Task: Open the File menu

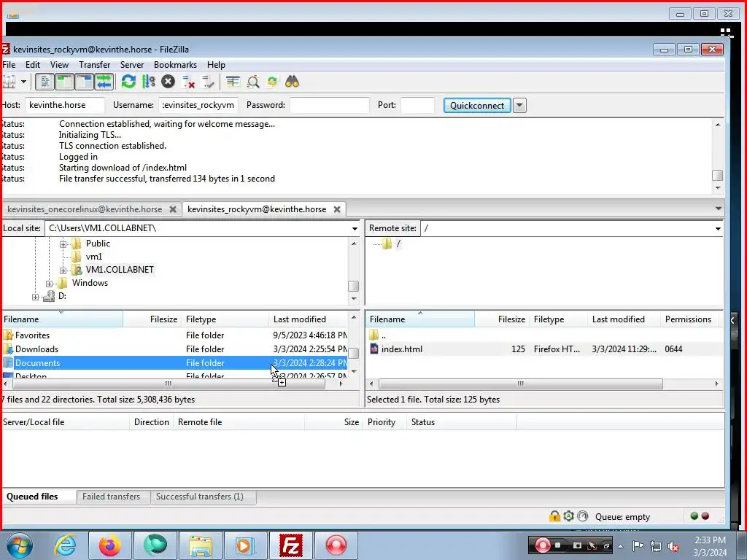Action: coord(9,65)
